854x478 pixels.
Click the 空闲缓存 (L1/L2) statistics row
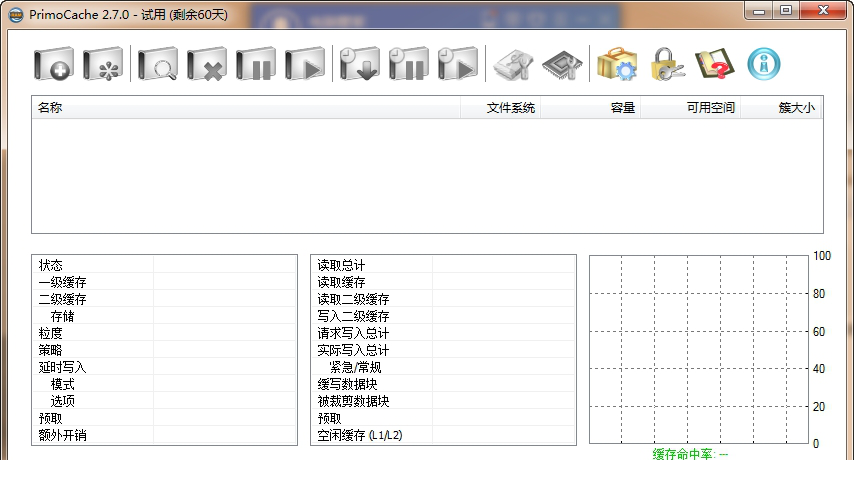pyautogui.click(x=443, y=435)
